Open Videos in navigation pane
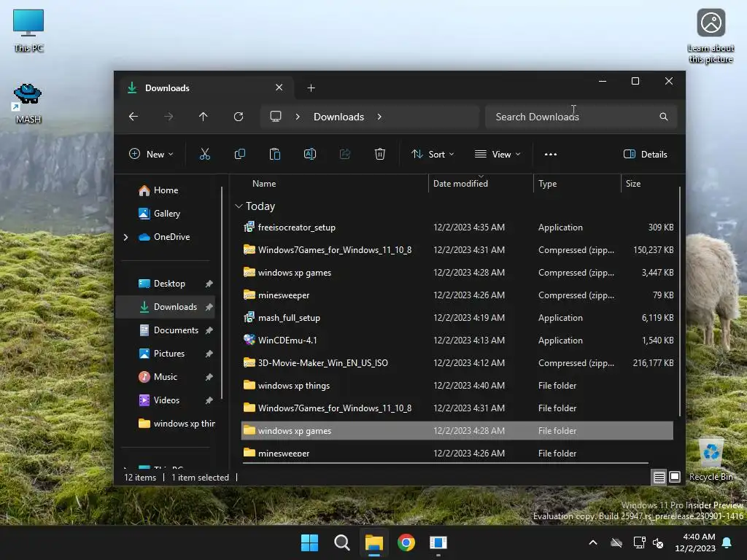The height and width of the screenshot is (560, 747). pos(166,400)
